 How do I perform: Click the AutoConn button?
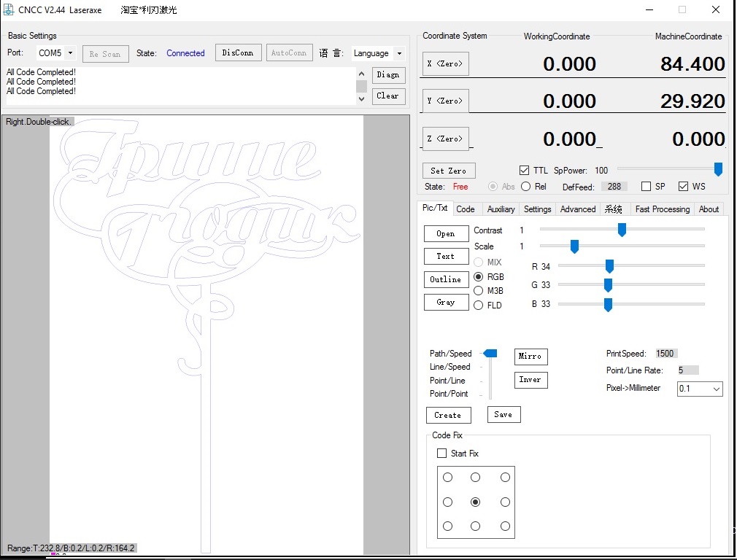pos(289,52)
